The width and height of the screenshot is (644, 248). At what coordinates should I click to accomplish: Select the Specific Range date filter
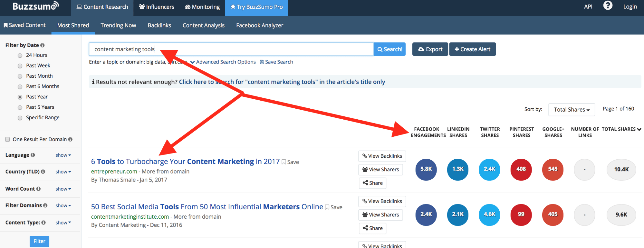point(20,118)
